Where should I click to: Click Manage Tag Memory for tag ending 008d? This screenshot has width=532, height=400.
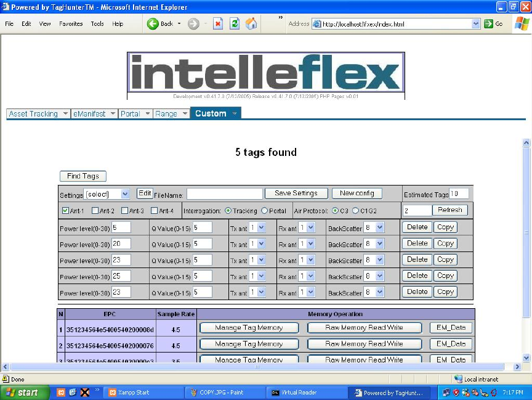pos(249,328)
